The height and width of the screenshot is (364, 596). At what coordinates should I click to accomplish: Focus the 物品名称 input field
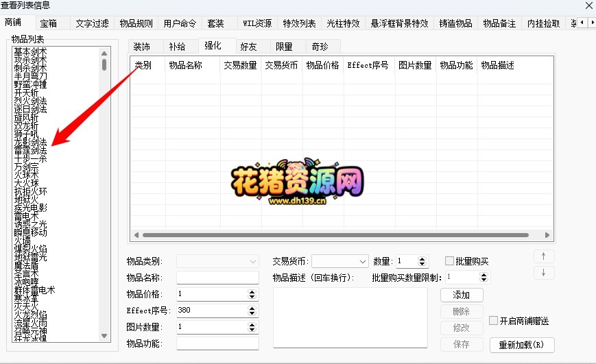coord(217,278)
